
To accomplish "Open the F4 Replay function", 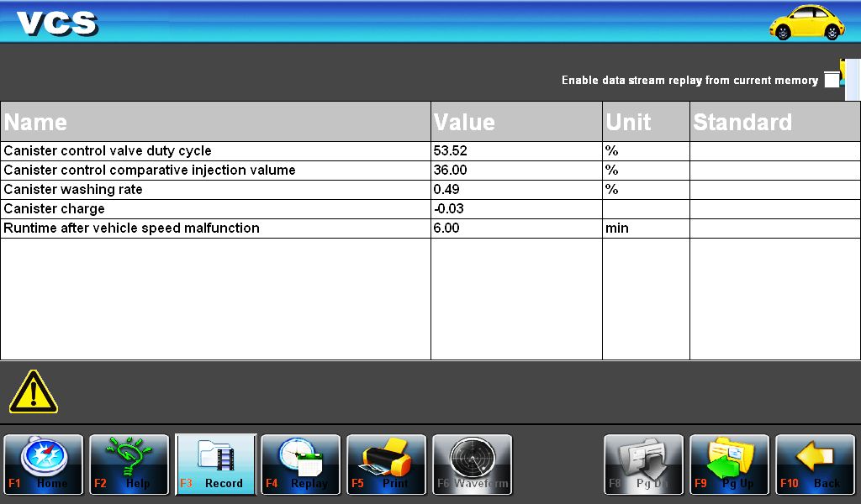I will pyautogui.click(x=301, y=465).
